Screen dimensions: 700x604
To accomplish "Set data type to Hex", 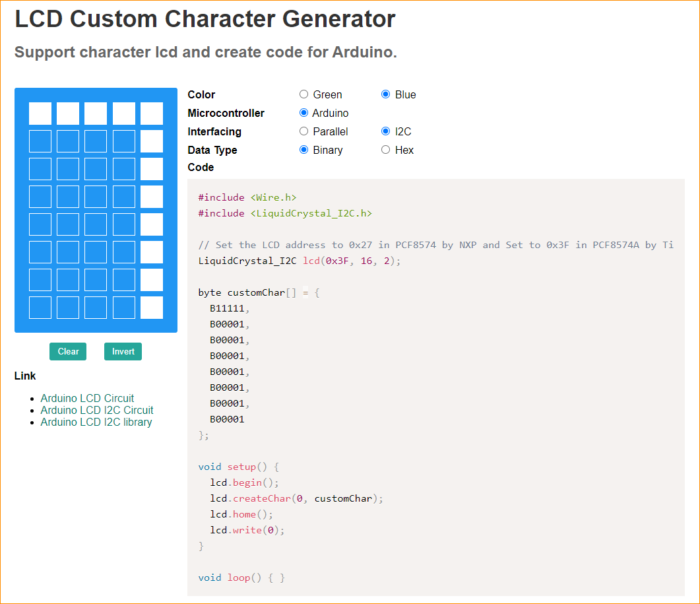I will pyautogui.click(x=386, y=150).
